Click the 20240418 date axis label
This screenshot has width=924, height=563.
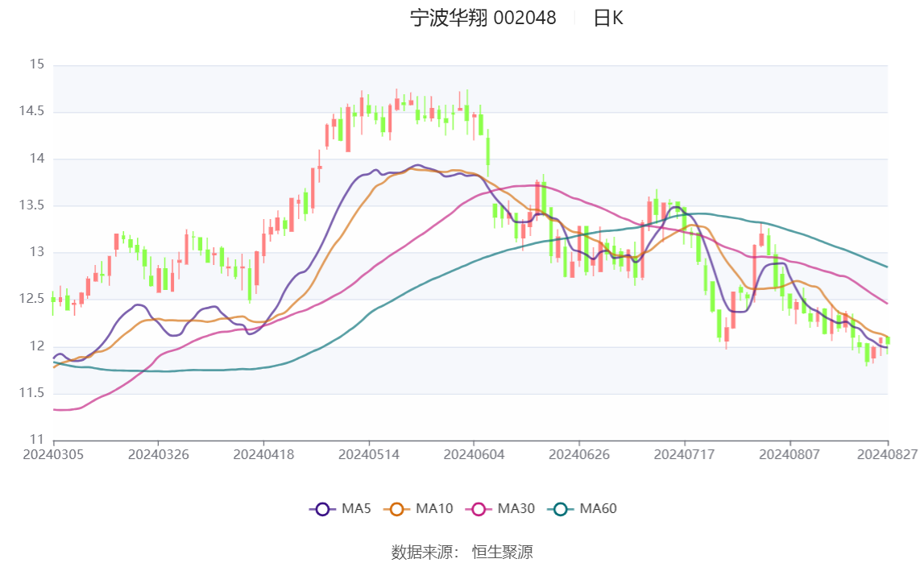(263, 454)
